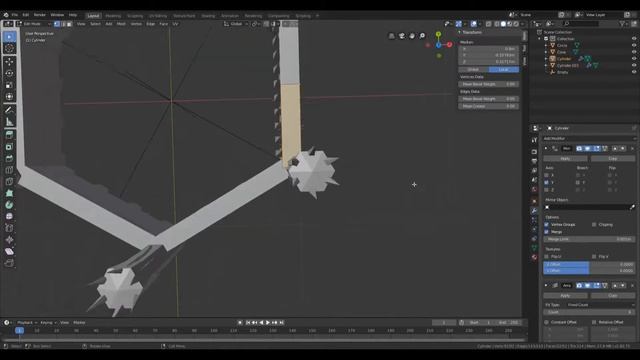This screenshot has width=640, height=360.
Task: Click the viewport pan hand icon
Action: pyautogui.click(x=412, y=36)
